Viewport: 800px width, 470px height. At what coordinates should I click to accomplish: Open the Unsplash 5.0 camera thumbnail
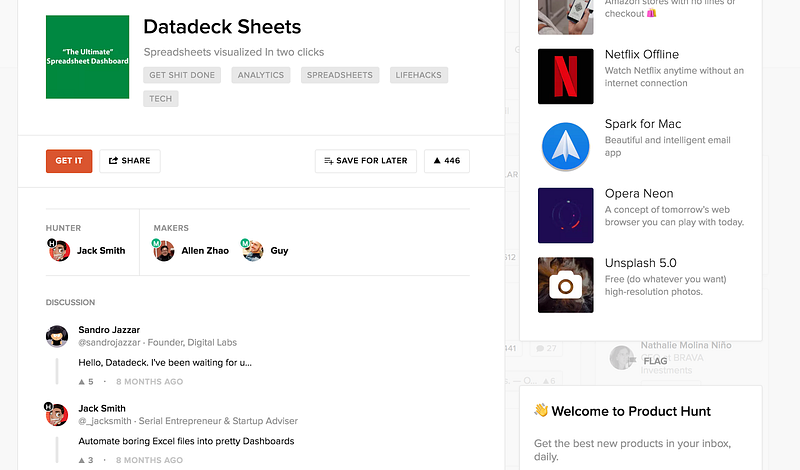tap(566, 285)
